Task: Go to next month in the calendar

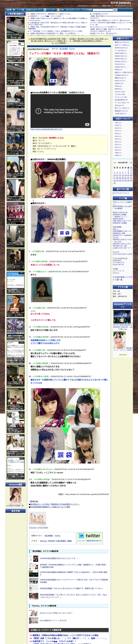Action: pos(131,163)
